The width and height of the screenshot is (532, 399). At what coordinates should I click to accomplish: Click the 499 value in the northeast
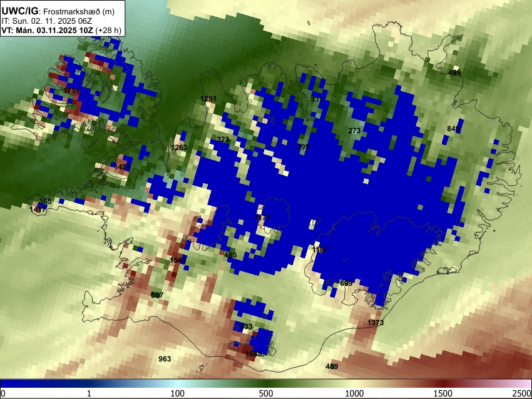[454, 73]
